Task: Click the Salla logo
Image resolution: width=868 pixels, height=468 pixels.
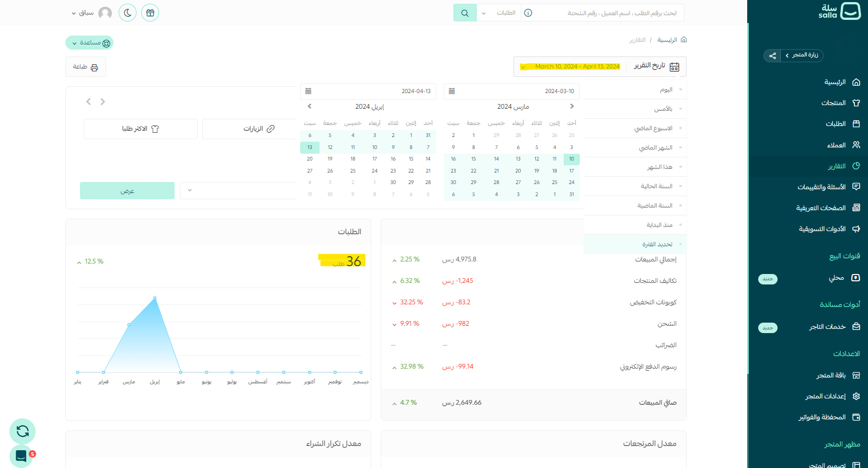Action: click(839, 11)
